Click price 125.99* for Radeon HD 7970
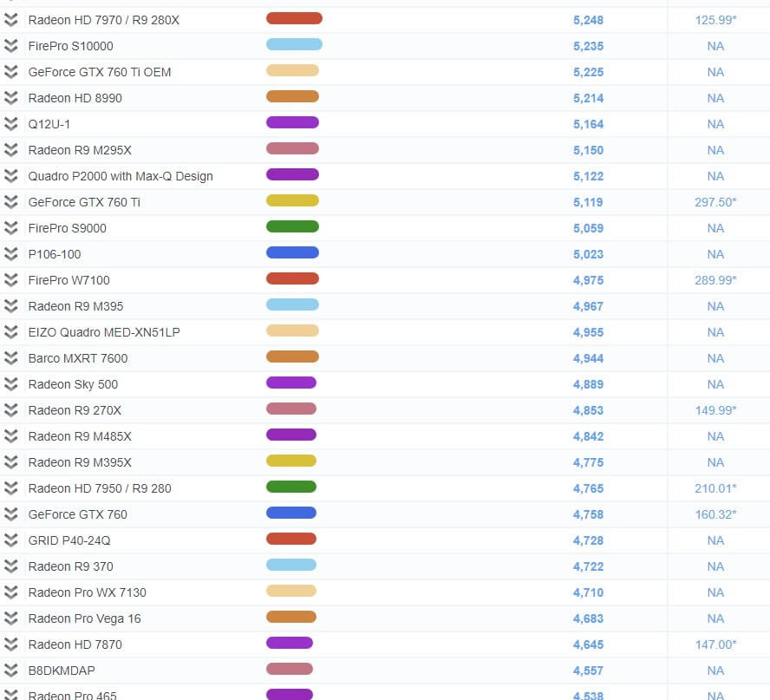The image size is (770, 700). [715, 20]
